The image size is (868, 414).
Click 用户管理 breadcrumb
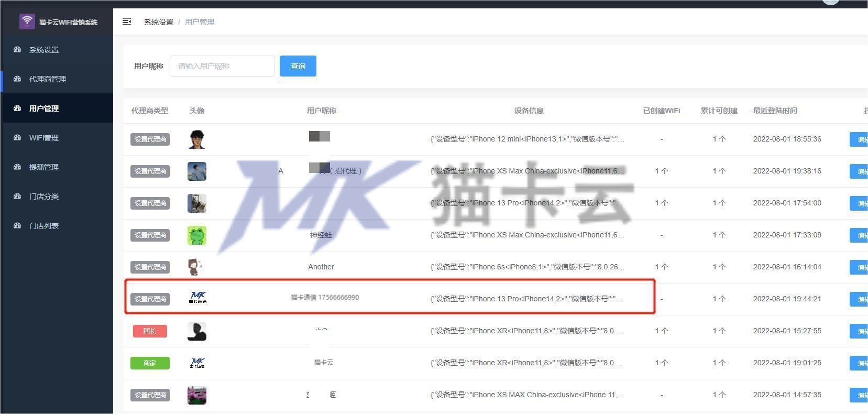click(200, 22)
